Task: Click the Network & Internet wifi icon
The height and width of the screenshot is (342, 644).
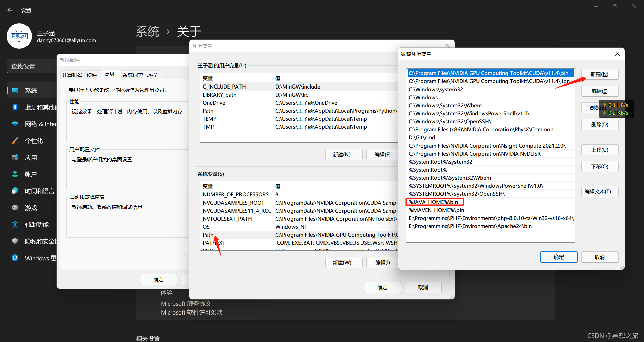Action: point(15,124)
